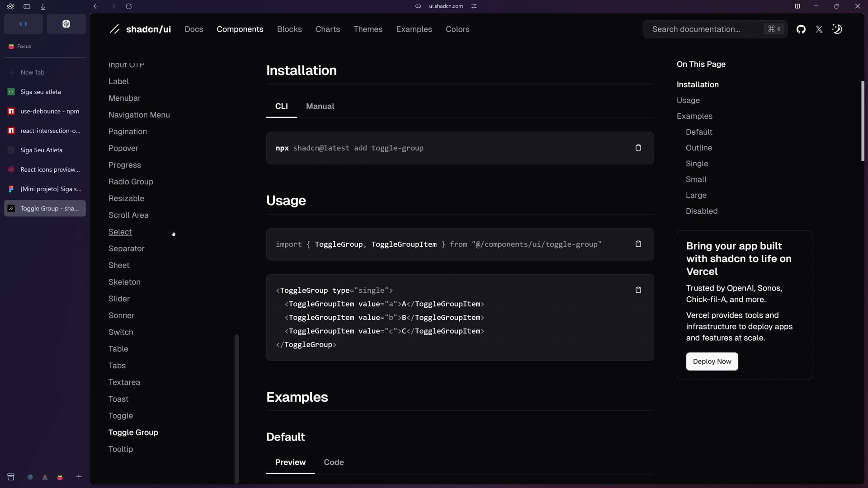The width and height of the screenshot is (868, 488).
Task: Open the X (Twitter) profile icon
Action: pos(819,29)
